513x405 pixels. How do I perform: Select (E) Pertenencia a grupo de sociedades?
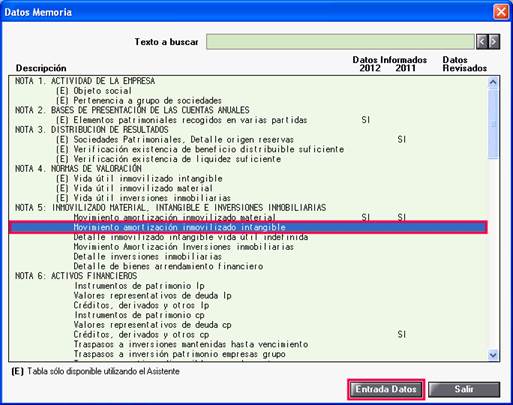pyautogui.click(x=248, y=100)
